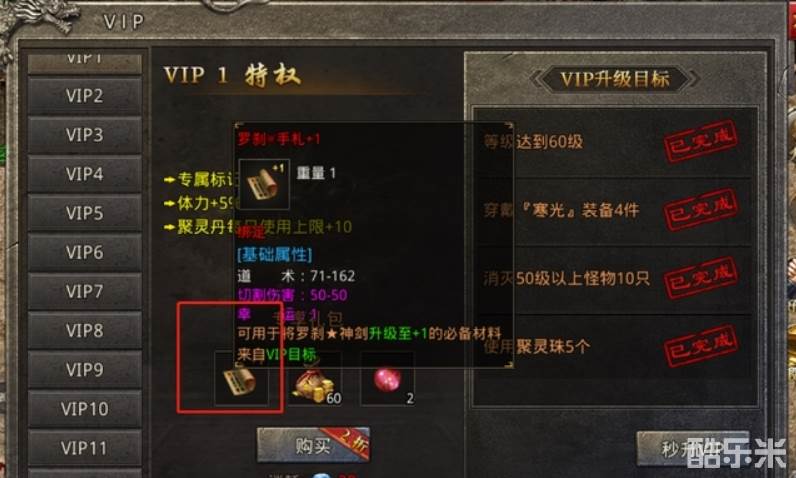Viewport: 796px width, 478px height.
Task: Click the 消灭50级以上怪物10只 goal row
Action: click(x=613, y=279)
